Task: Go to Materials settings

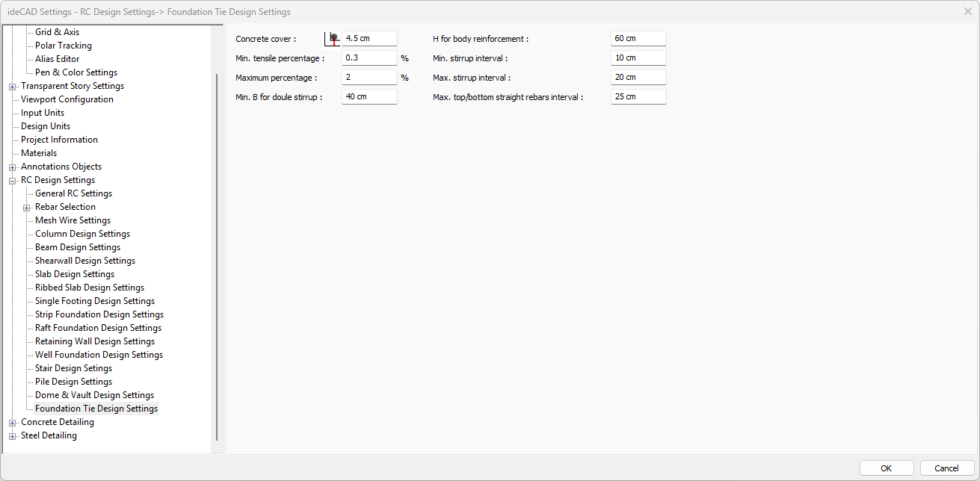Action: tap(39, 153)
